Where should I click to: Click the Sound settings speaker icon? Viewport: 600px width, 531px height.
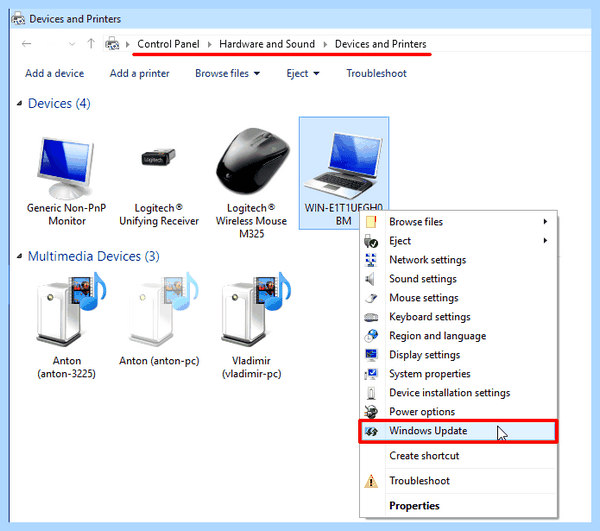click(x=370, y=279)
